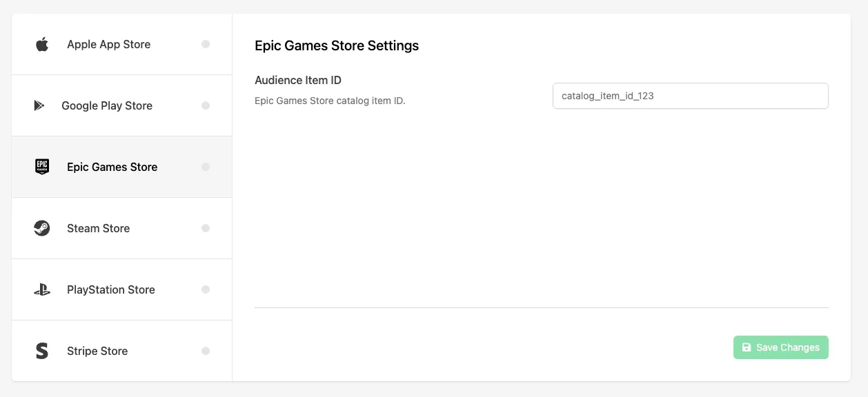Image resolution: width=868 pixels, height=397 pixels.
Task: Click the Apple logo icon
Action: (42, 45)
